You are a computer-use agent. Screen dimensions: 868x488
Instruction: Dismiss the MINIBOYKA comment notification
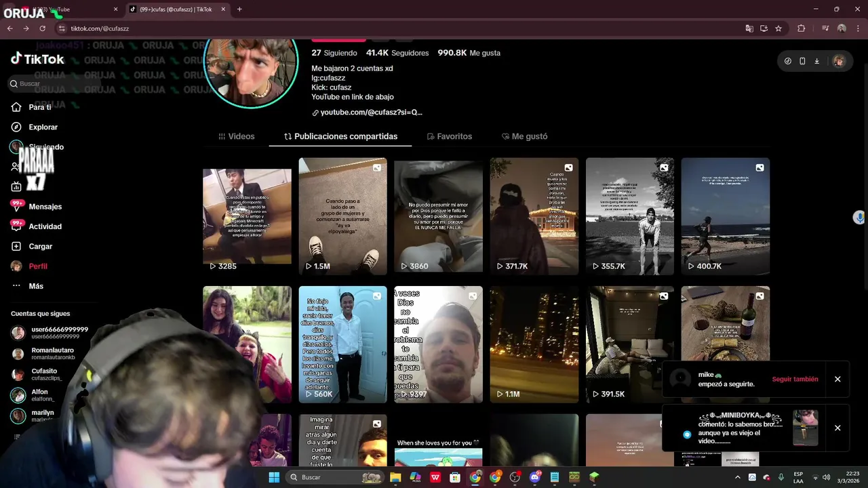(x=837, y=428)
